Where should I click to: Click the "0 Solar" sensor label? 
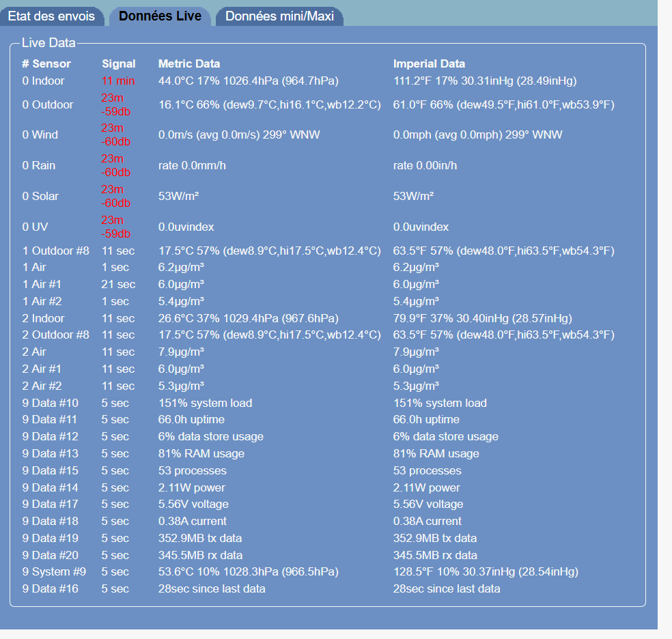point(40,196)
